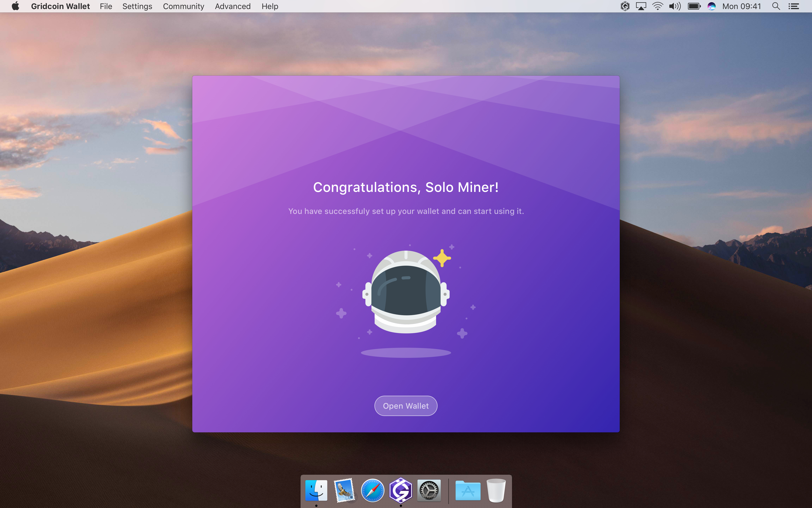Open the File menu
The width and height of the screenshot is (812, 508).
[x=106, y=6]
